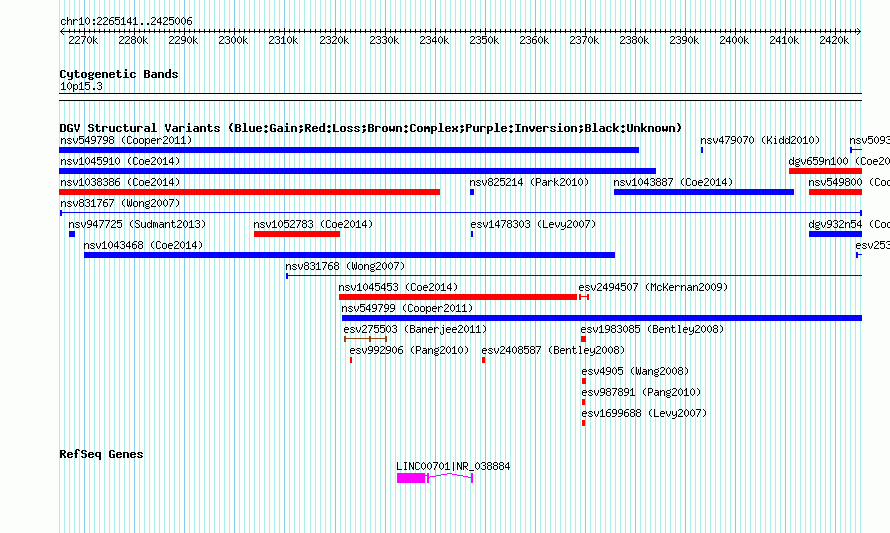The width and height of the screenshot is (890, 533).
Task: Click the DGV Structural Variants track title
Action: click(x=371, y=128)
